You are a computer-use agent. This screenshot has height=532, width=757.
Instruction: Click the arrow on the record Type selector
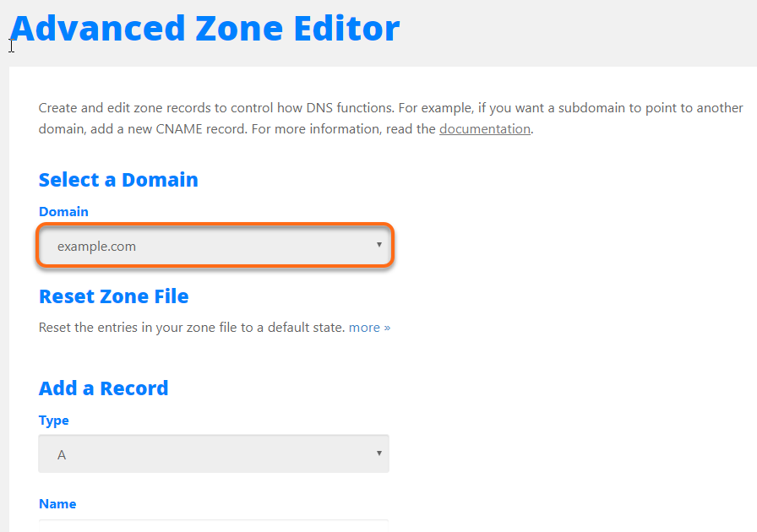pos(378,453)
